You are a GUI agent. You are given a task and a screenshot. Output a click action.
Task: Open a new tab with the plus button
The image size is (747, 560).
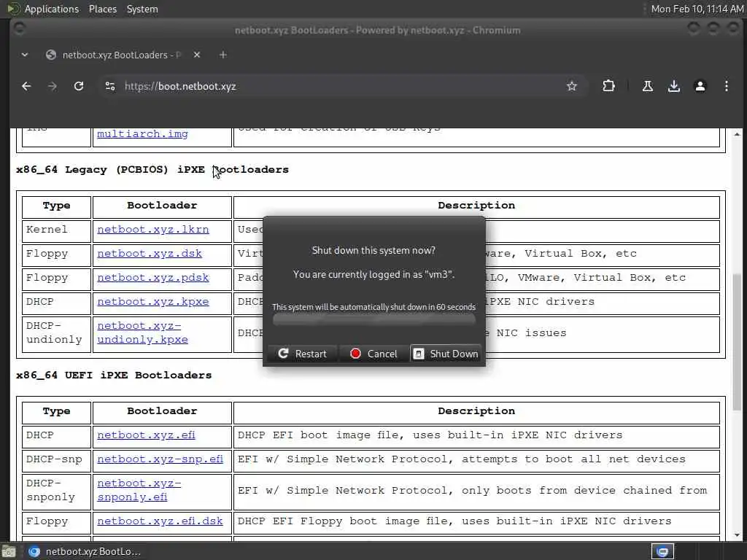(x=223, y=55)
